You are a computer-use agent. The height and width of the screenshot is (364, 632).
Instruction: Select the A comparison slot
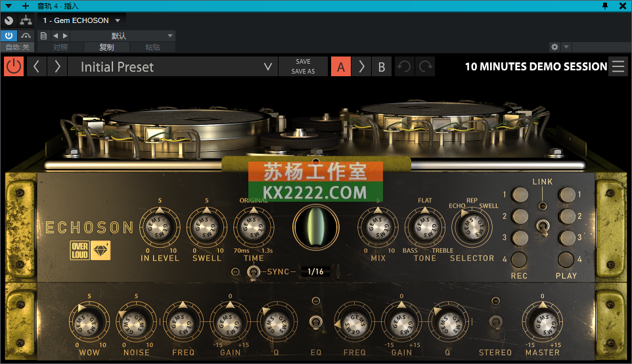(x=341, y=66)
